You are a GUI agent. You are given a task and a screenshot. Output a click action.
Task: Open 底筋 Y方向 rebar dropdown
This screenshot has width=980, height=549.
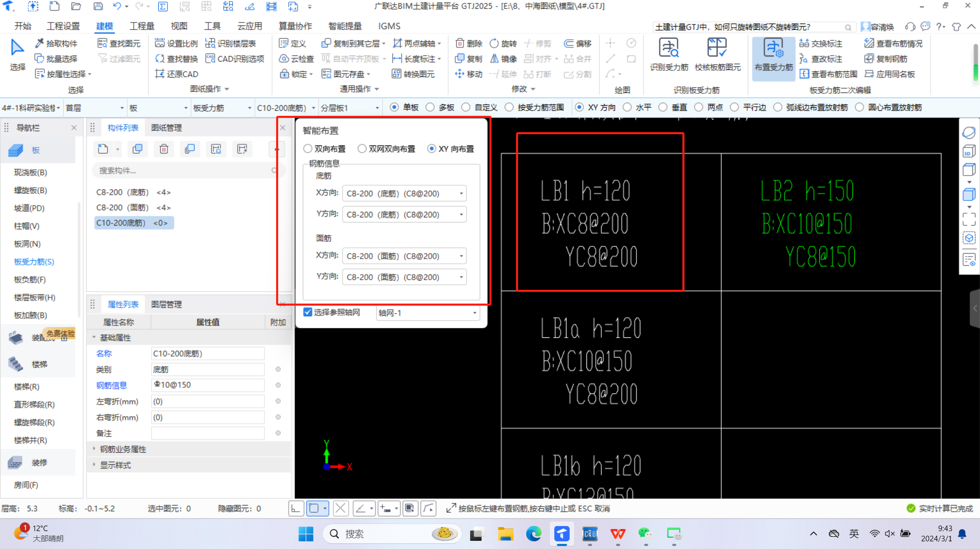[x=404, y=215]
